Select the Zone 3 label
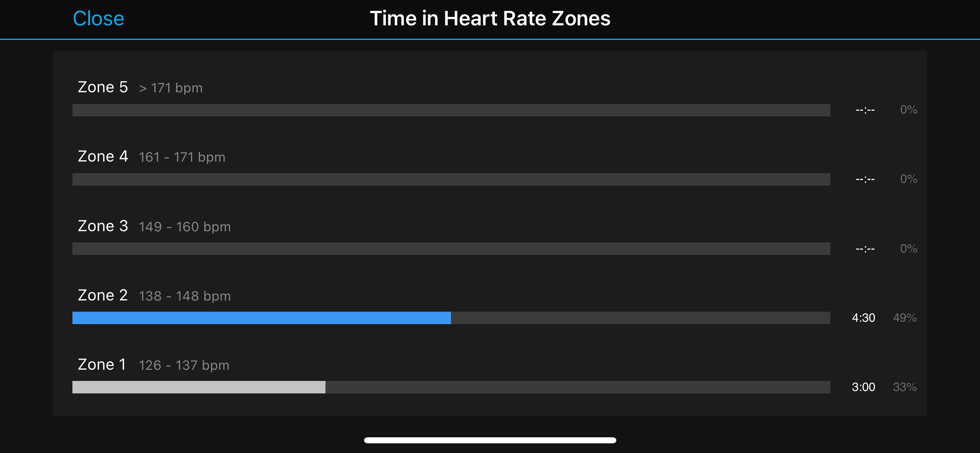The image size is (980, 453). pyautogui.click(x=103, y=226)
